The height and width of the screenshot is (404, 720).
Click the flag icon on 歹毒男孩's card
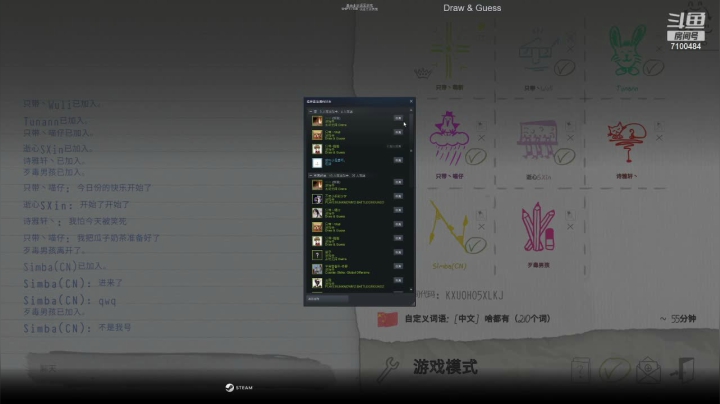pyautogui.click(x=569, y=214)
